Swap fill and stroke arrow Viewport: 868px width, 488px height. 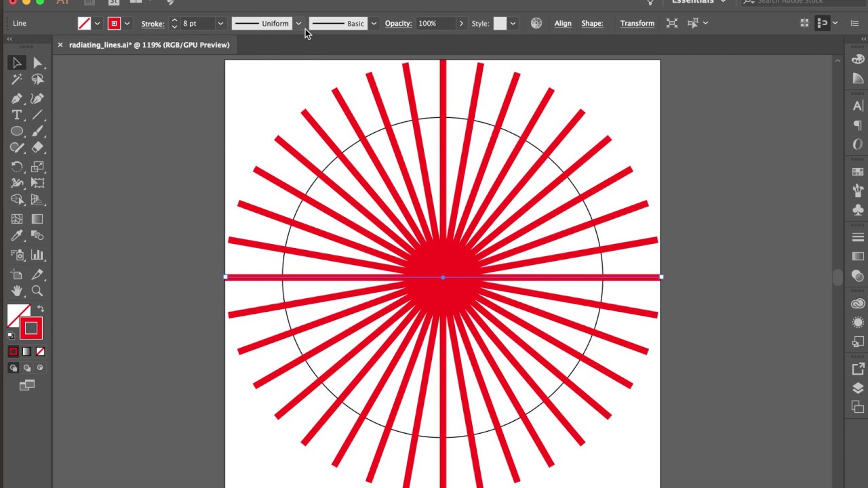(x=41, y=309)
